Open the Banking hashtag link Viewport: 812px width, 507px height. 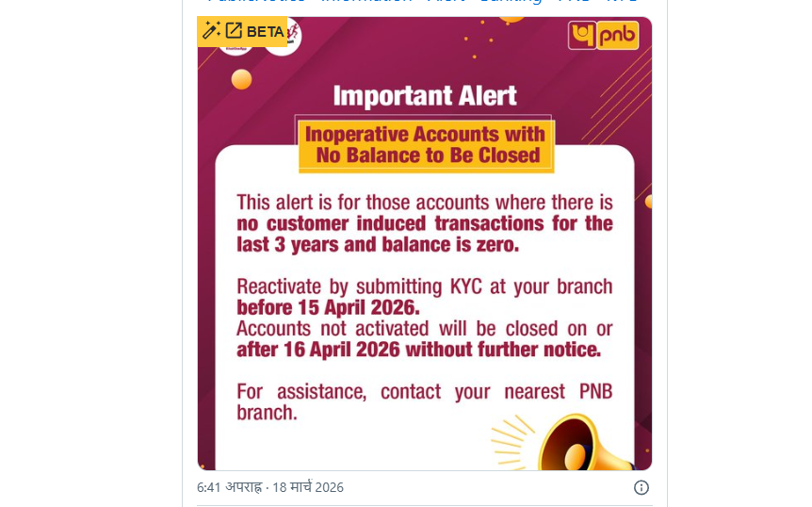click(x=510, y=2)
